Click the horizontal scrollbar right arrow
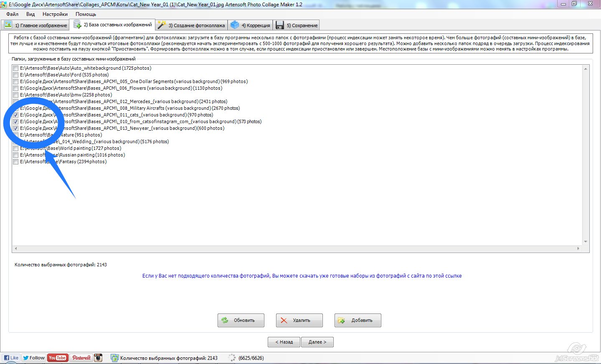 pyautogui.click(x=578, y=248)
